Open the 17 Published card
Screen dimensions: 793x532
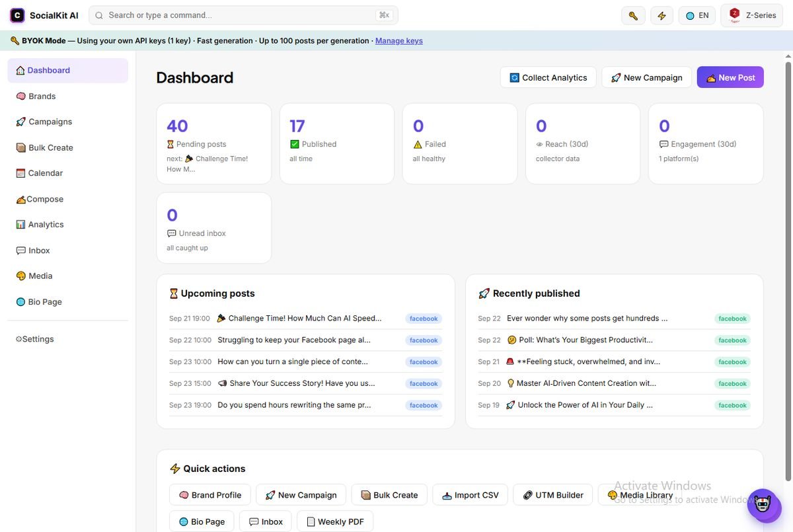coord(337,143)
